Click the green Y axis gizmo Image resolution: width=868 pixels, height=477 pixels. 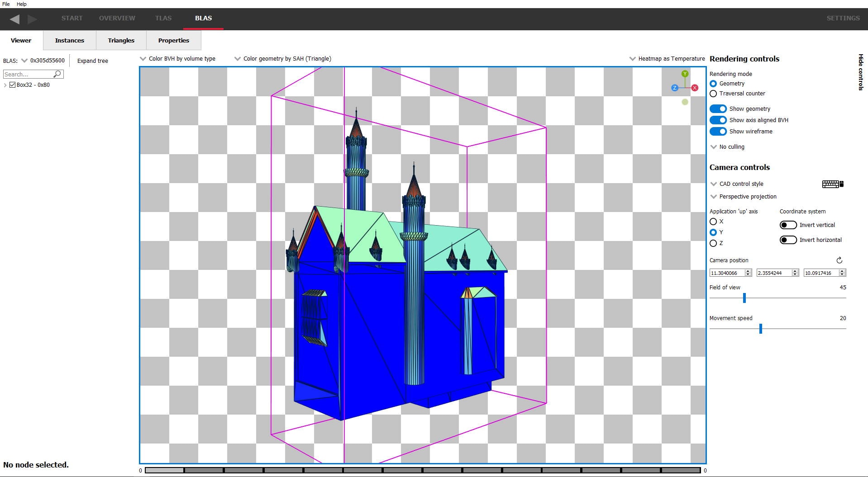pyautogui.click(x=685, y=74)
